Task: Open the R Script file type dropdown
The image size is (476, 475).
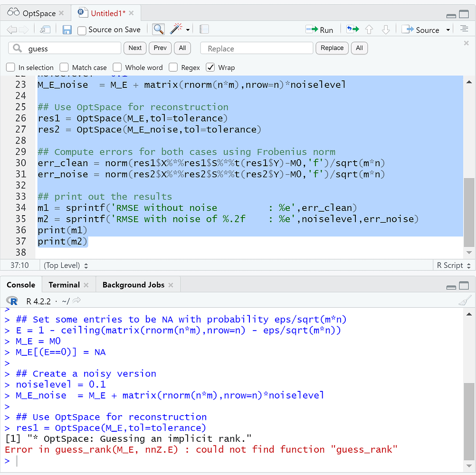Action: 453,266
